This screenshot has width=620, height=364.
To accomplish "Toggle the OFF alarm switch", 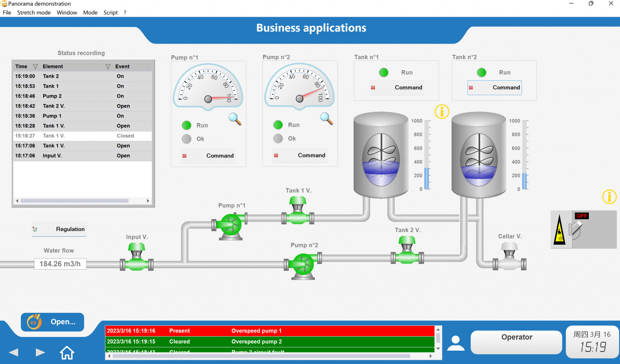I will point(576,228).
